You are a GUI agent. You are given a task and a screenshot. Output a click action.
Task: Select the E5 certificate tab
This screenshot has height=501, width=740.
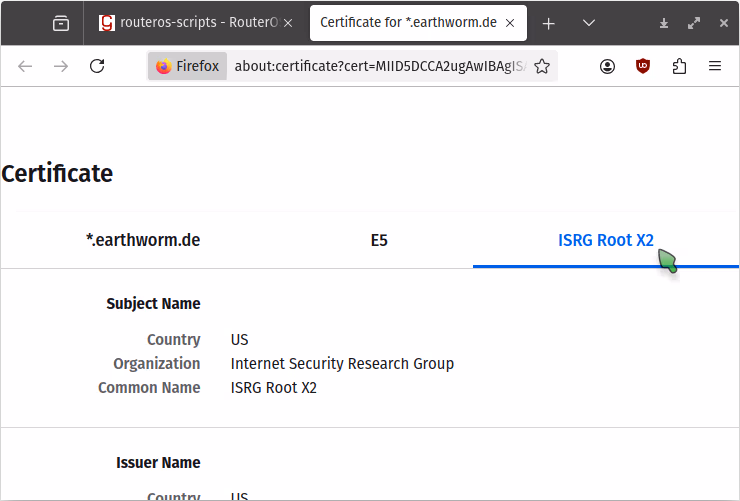[x=379, y=240]
